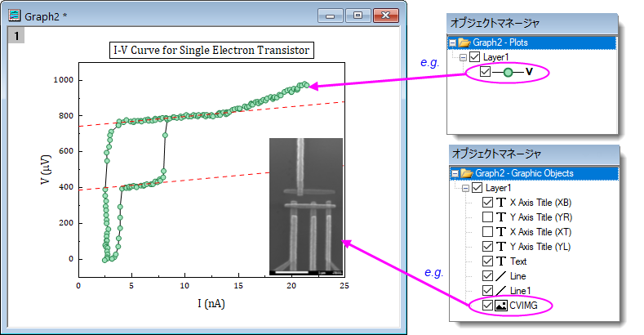644x335 pixels.
Task: Click the green line-symbol plot icon for V
Action: click(508, 73)
